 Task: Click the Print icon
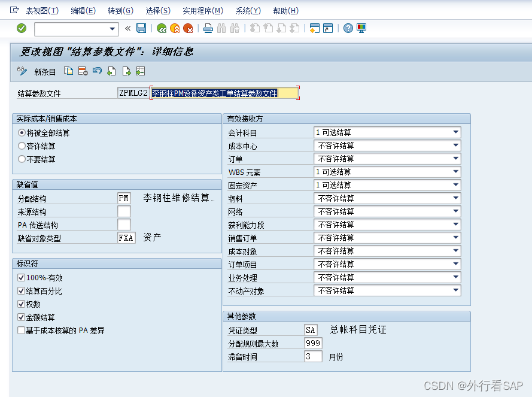pos(208,28)
